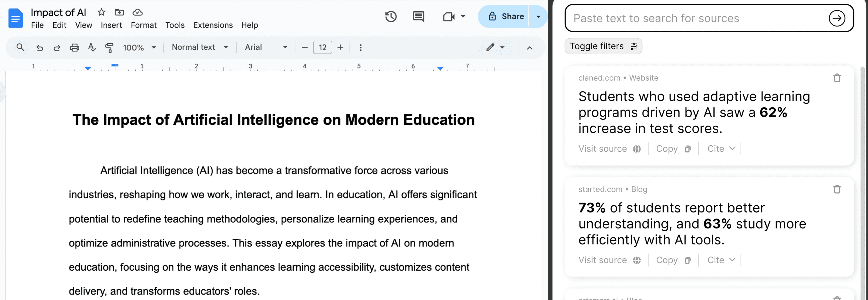
Task: Click the move to folder icon
Action: tap(119, 12)
